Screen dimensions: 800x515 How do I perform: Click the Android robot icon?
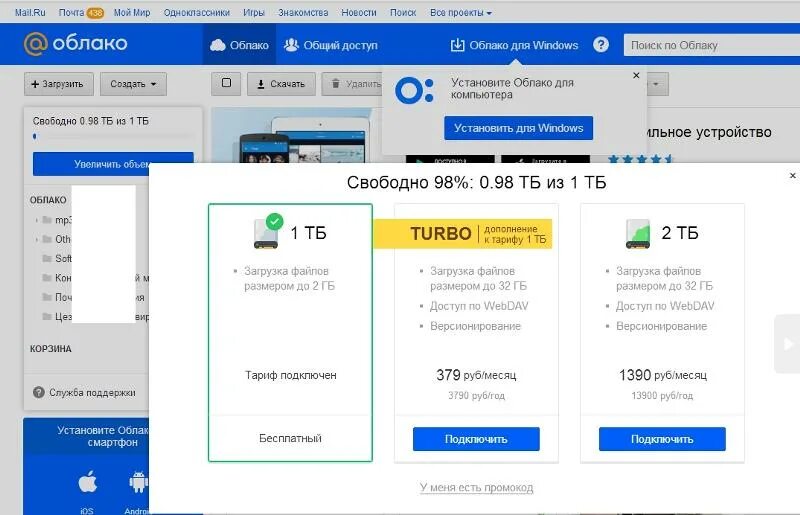click(x=138, y=482)
